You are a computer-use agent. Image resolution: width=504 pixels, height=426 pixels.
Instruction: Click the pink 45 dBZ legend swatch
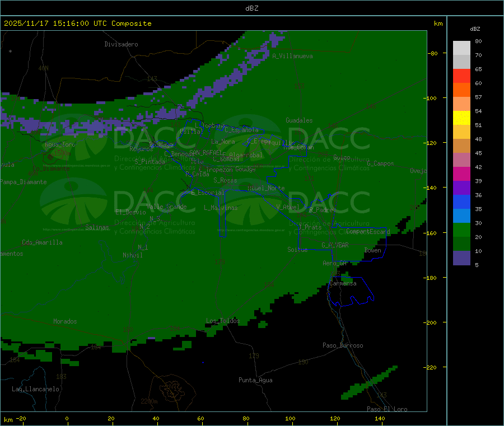tap(461, 160)
